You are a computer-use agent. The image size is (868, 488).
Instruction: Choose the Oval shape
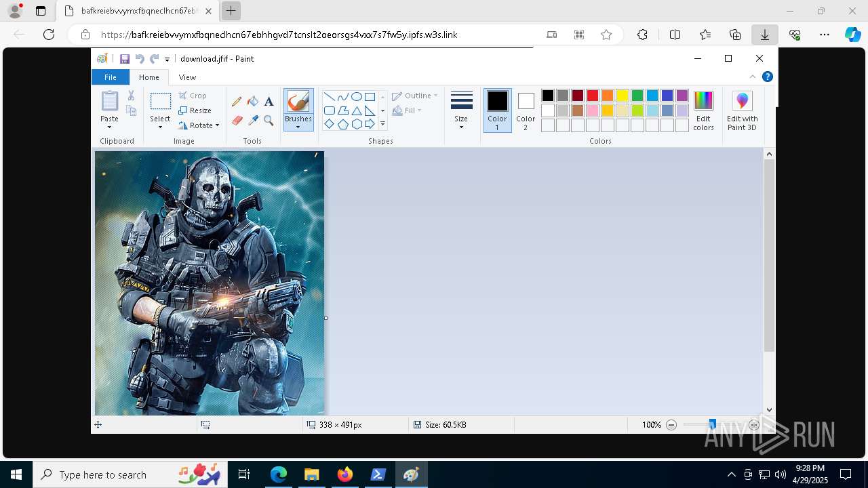[x=356, y=96]
